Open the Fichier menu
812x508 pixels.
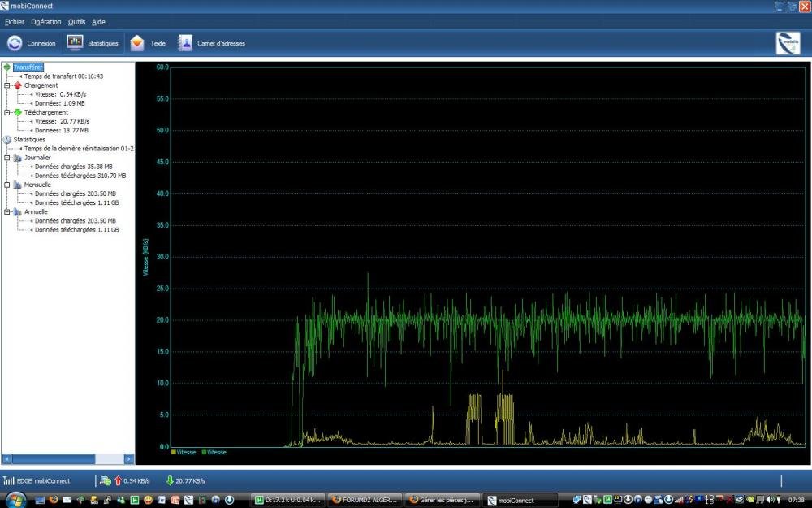pyautogui.click(x=14, y=22)
